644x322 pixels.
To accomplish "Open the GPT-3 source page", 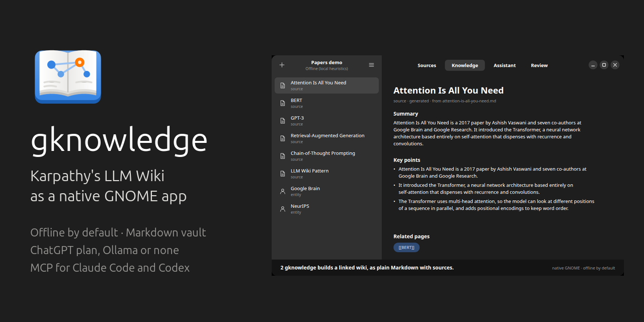I will tap(327, 121).
